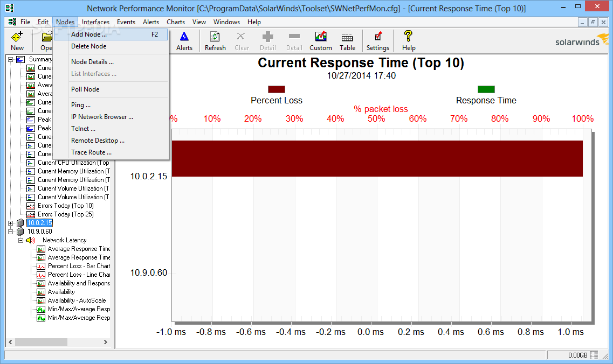Open the Edit menu
Viewport: 613px width, 364px height.
[43, 22]
